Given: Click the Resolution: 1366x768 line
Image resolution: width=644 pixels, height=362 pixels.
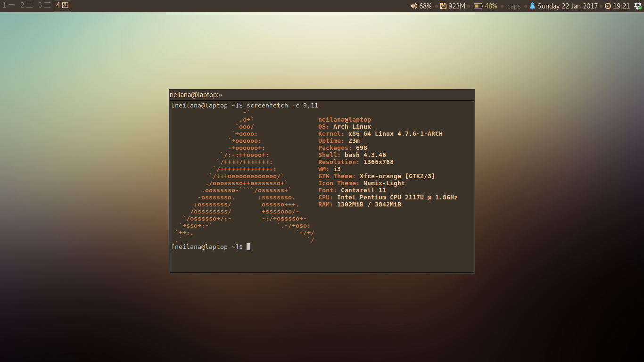Looking at the screenshot, I should (356, 162).
